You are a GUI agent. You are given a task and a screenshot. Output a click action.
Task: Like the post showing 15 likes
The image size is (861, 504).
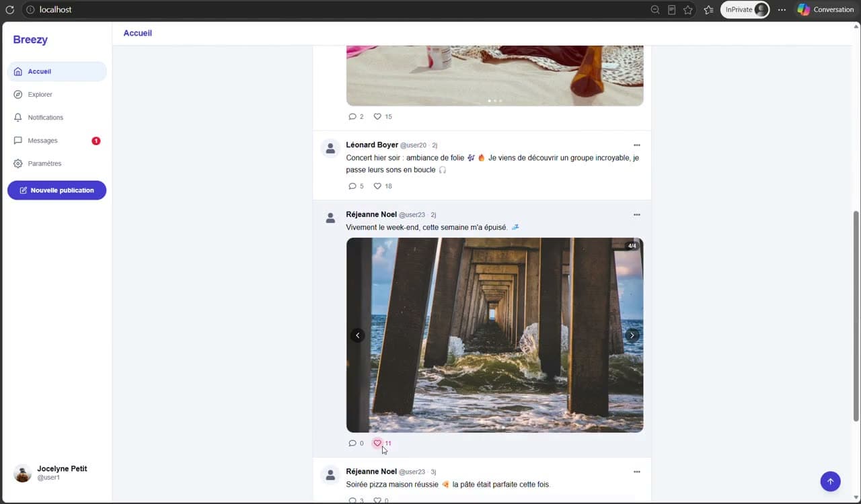pos(383,116)
